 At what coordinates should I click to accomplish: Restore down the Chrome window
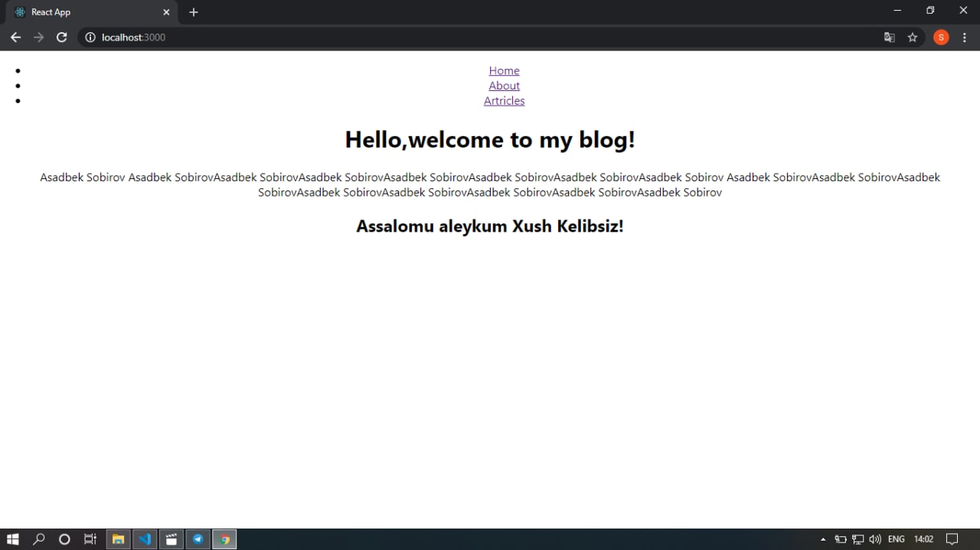click(930, 10)
